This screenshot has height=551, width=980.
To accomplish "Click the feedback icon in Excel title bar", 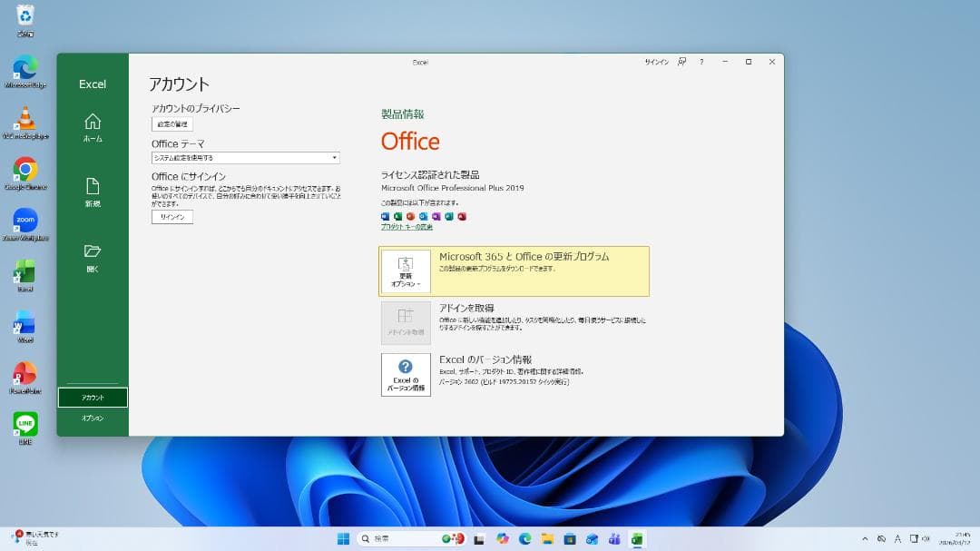I will (681, 62).
